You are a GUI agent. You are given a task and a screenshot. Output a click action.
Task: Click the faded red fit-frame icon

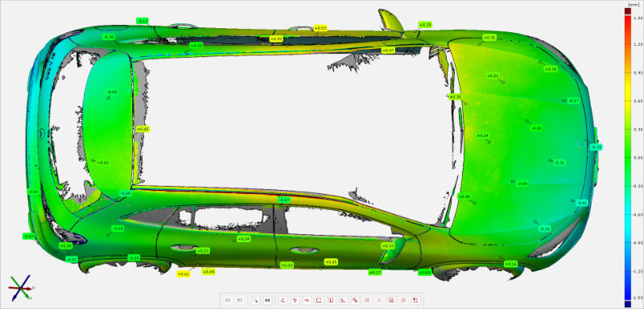pyautogui.click(x=368, y=300)
